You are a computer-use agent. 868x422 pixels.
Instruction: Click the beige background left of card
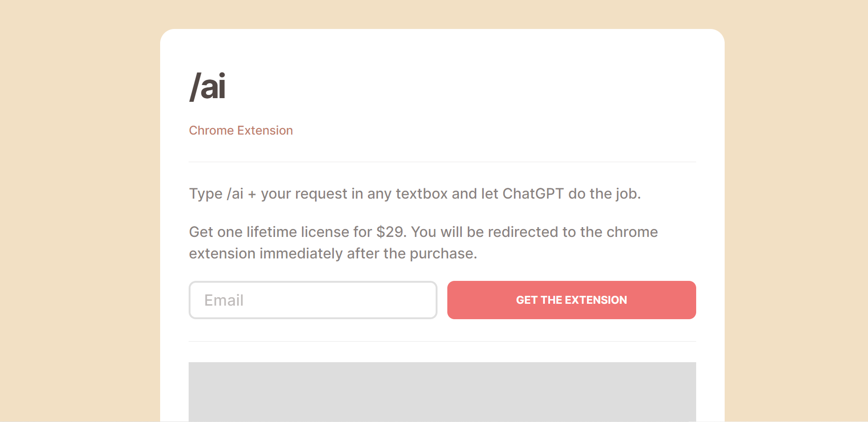[x=79, y=210]
